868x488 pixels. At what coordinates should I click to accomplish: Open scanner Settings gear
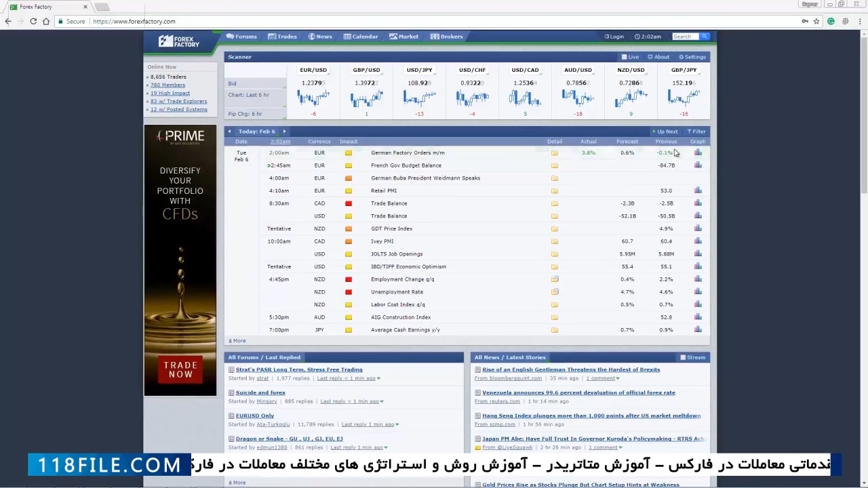(x=691, y=57)
